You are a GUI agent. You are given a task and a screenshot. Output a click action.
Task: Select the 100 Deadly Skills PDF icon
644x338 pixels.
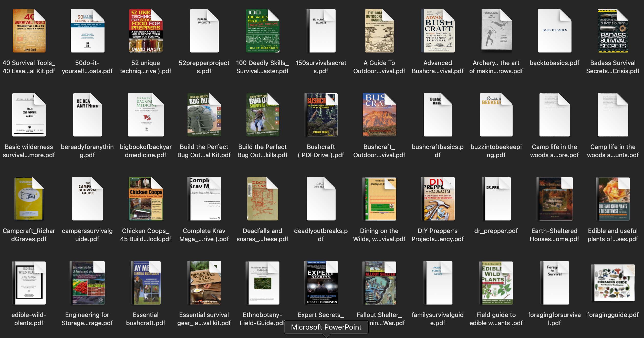pyautogui.click(x=263, y=31)
